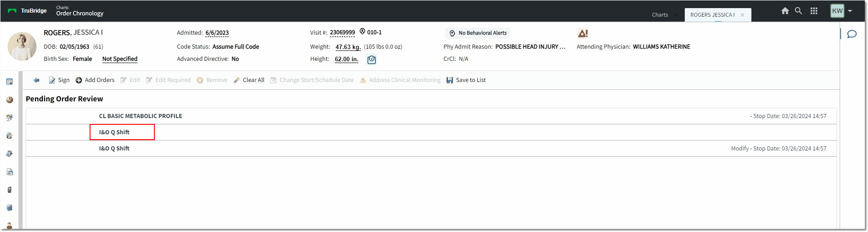The height and width of the screenshot is (232, 868).
Task: Click attending physician WILLIAMS KATHERINE
Action: 661,47
